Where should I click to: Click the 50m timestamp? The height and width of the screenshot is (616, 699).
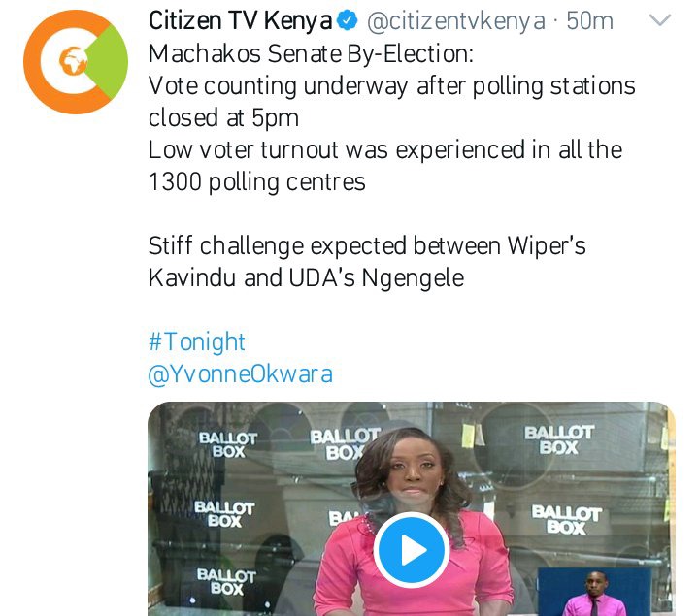[x=589, y=21]
